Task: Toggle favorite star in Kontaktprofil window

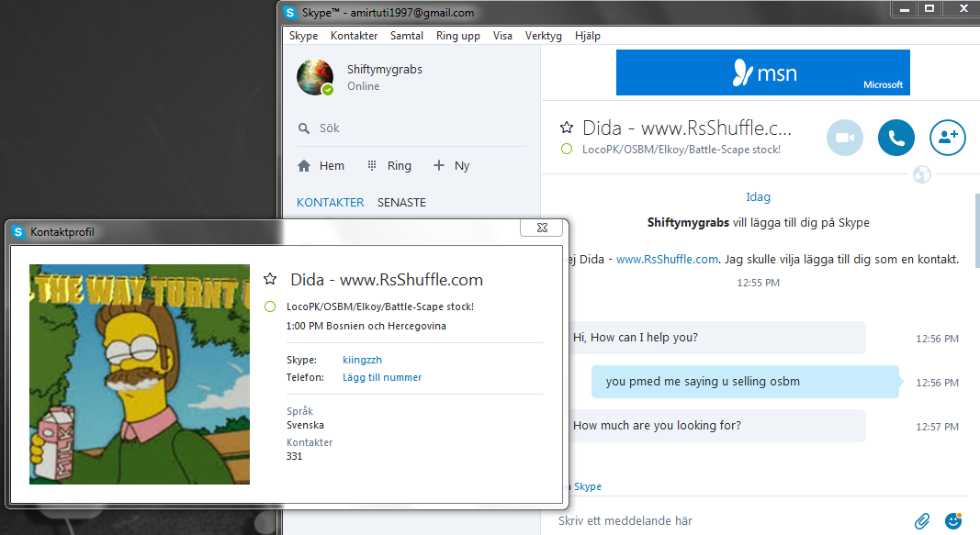Action: point(270,278)
